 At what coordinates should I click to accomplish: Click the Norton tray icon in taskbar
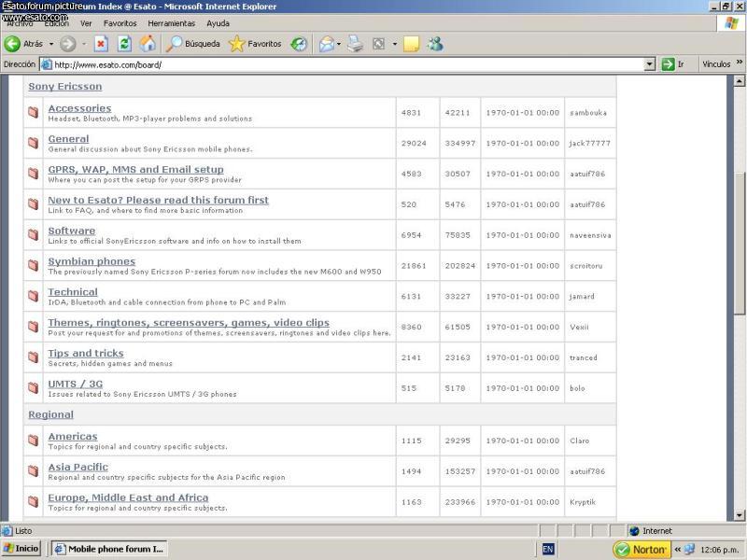click(x=641, y=550)
